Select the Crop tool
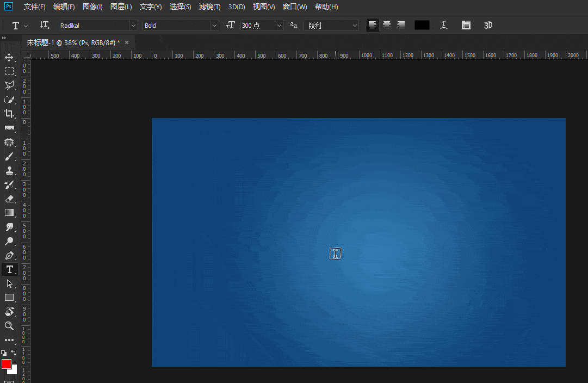The width and height of the screenshot is (588, 383). coord(9,113)
